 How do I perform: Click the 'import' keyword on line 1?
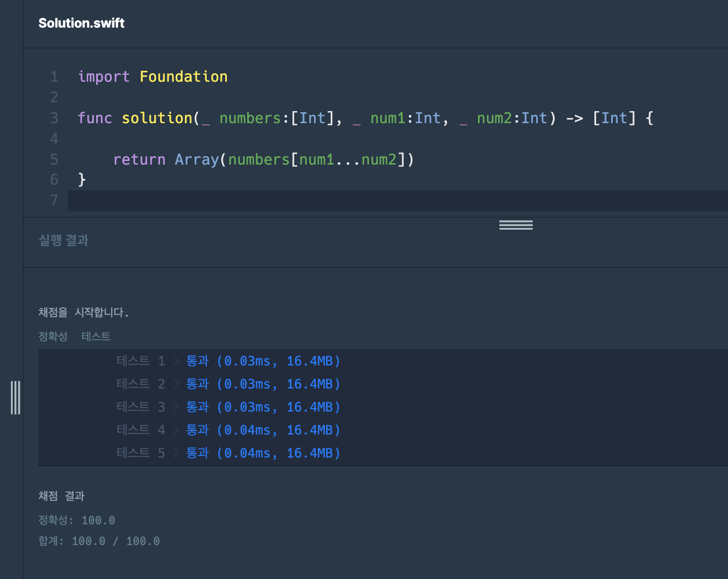pos(104,77)
